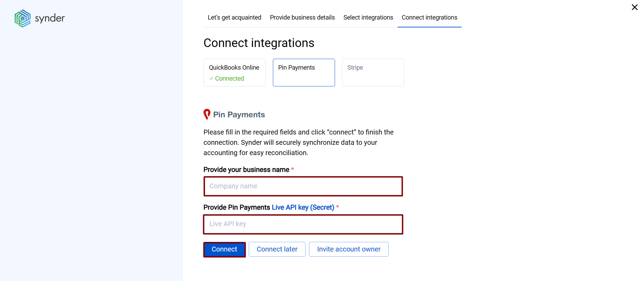Click the Invite account owner button
Screen dimensions: 644x281
(348, 249)
